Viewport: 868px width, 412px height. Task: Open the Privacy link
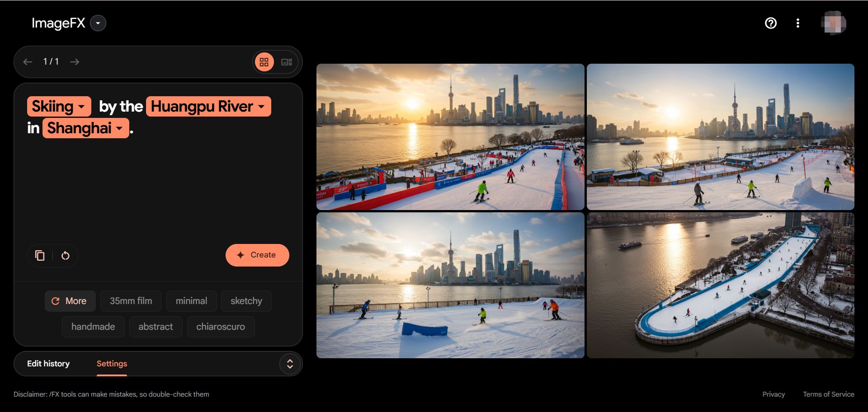(774, 394)
